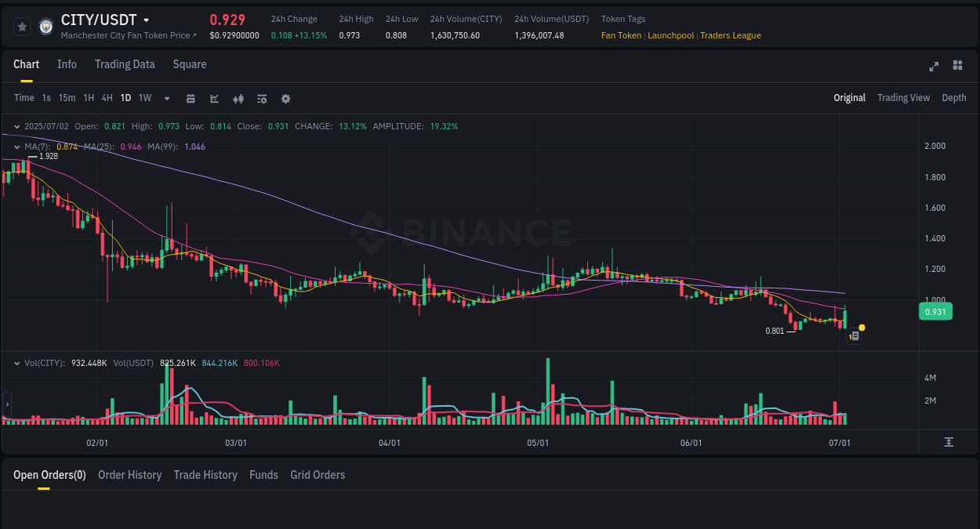
Task: Toggle the favorite star for CITY/USDT
Action: 22,26
